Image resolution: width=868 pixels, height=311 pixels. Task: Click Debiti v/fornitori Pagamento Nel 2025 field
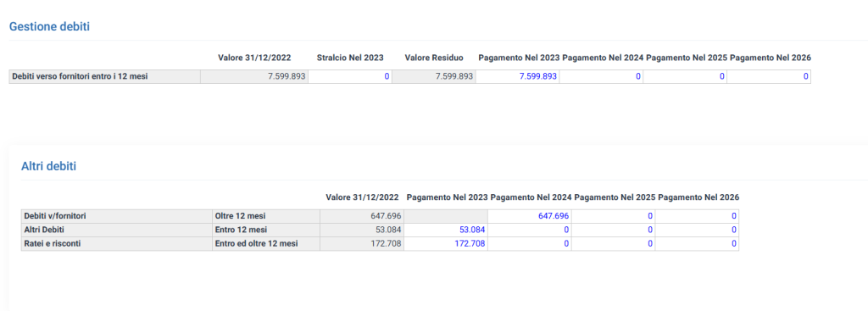(613, 216)
